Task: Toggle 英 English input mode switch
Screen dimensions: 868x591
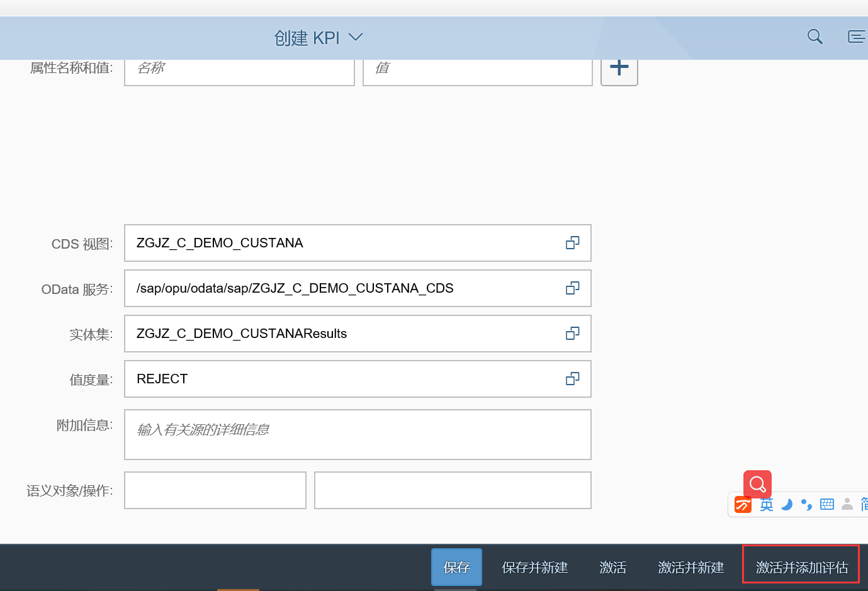Action: tap(766, 504)
